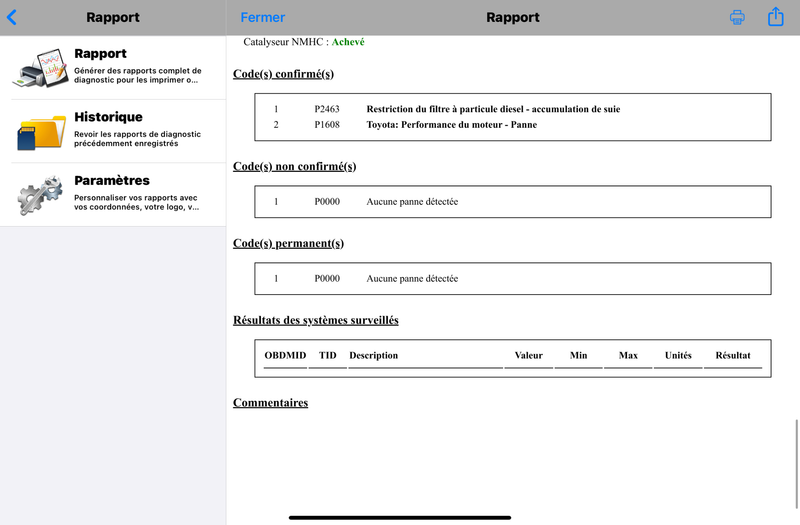This screenshot has height=525, width=800.
Task: Click the Code(s) non confirmé(s) heading
Action: click(294, 166)
